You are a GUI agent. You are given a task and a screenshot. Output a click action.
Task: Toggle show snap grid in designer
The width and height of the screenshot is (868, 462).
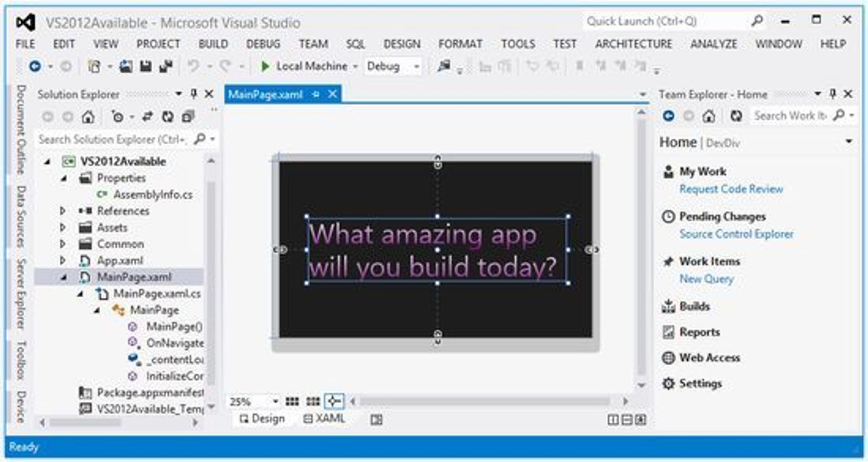(x=292, y=401)
